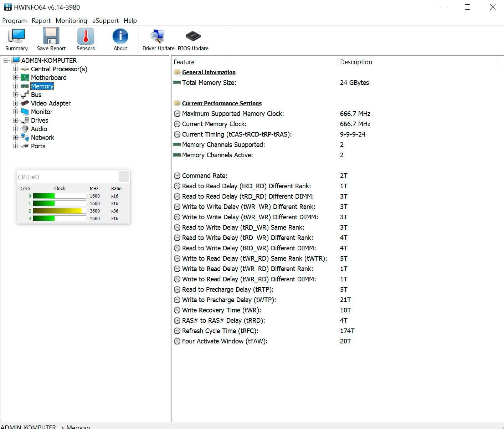This screenshot has width=504, height=429.
Task: Select Video Adapter in the tree
Action: pos(51,103)
